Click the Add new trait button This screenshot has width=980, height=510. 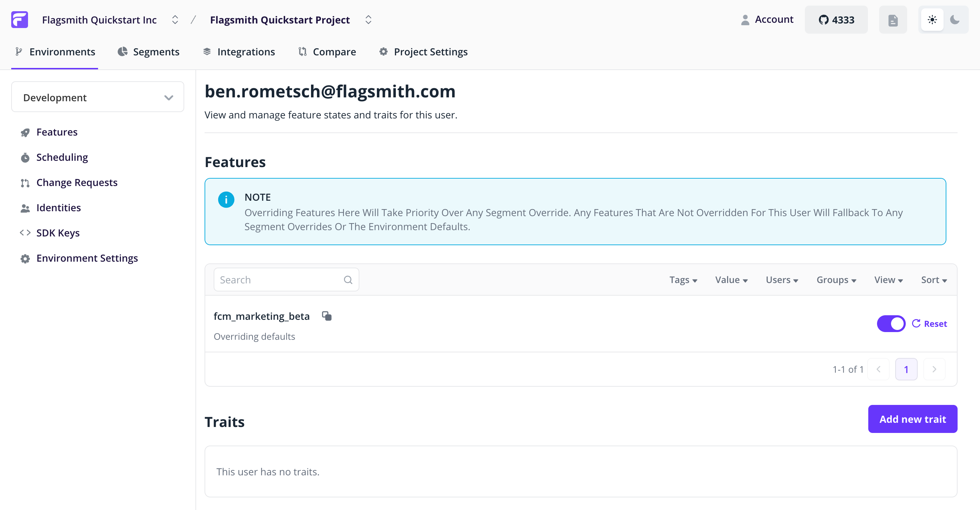point(912,419)
